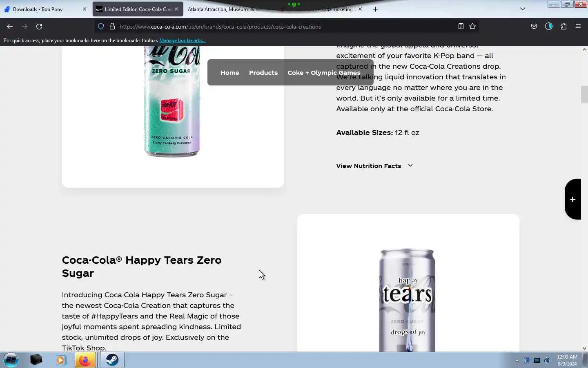Click the Coca-Cola Happy Tears Zero Sugar heading
This screenshot has width=588, height=368.
[142, 267]
